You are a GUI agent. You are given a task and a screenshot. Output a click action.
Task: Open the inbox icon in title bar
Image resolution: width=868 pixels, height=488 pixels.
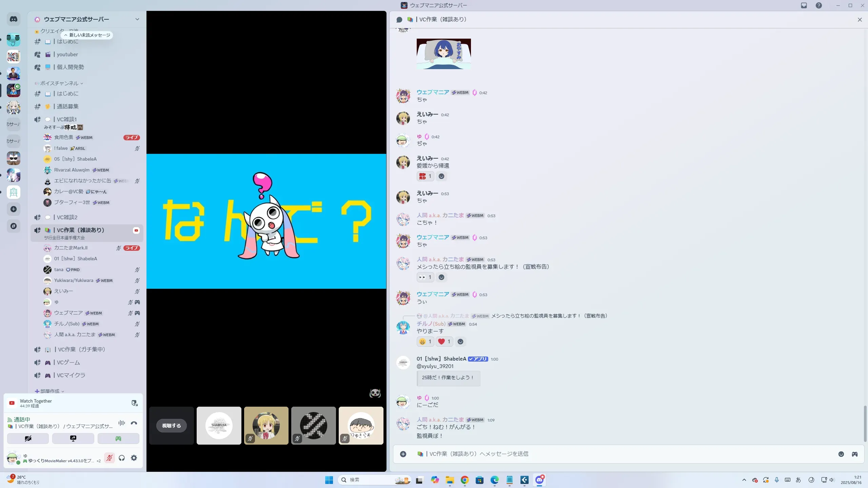coord(804,5)
